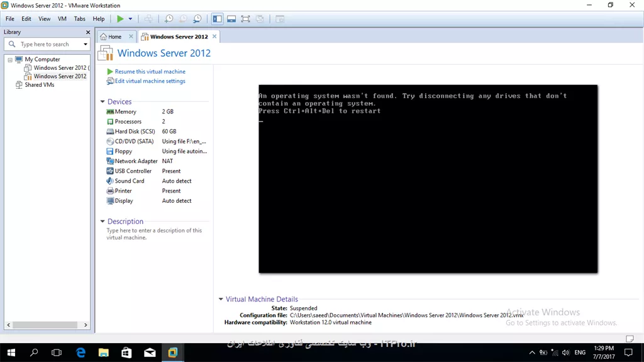Click the green Power On play button
The width and height of the screenshot is (644, 362).
click(x=120, y=18)
